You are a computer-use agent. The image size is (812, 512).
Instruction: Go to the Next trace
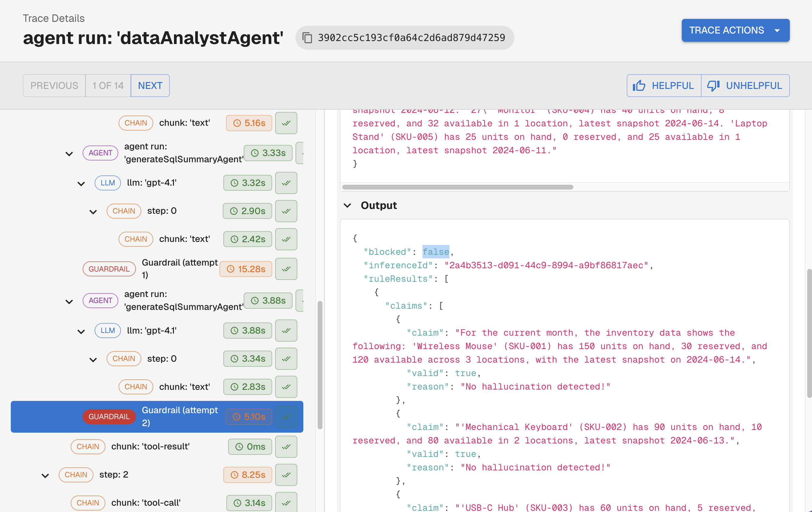150,86
